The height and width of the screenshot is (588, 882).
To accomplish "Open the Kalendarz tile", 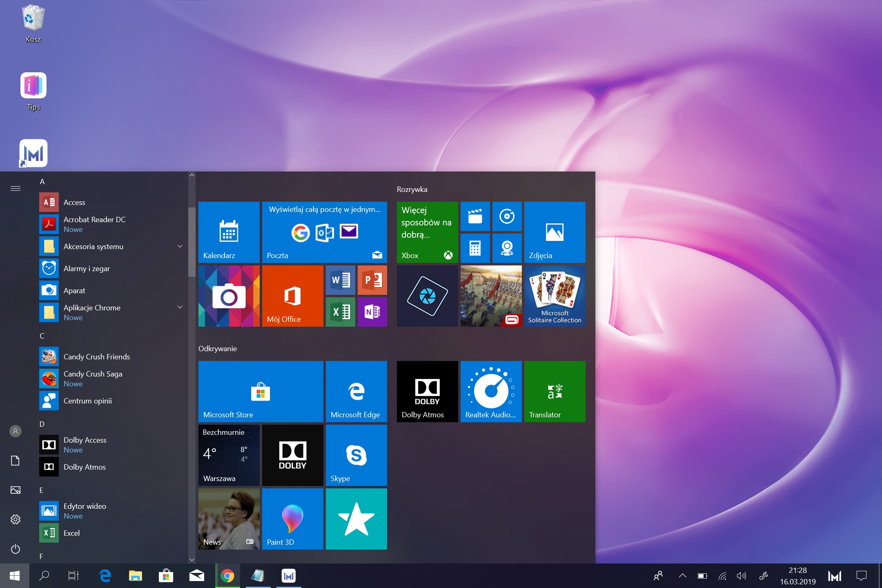I will tap(229, 232).
